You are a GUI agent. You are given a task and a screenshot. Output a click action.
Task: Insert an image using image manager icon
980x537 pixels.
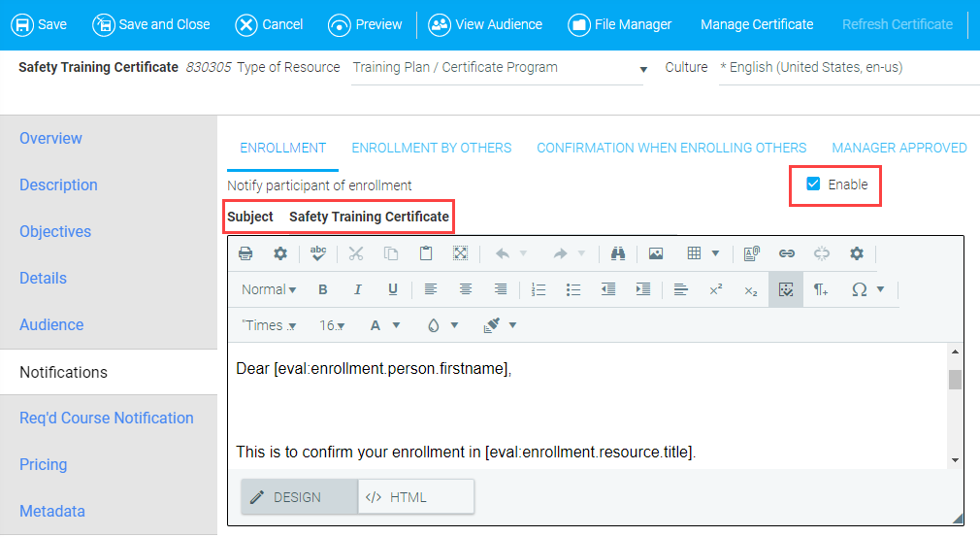[x=656, y=253]
